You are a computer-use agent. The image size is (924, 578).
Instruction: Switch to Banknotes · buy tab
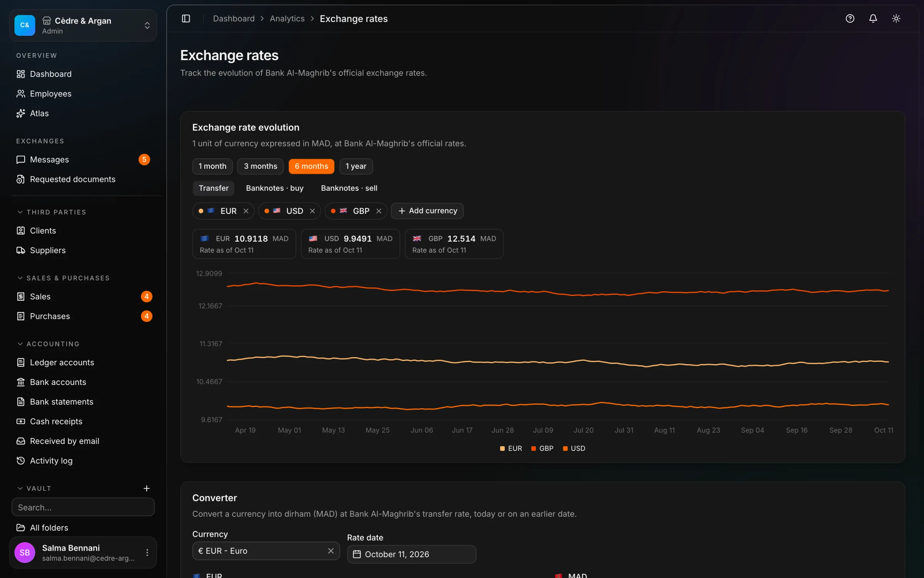(x=275, y=188)
